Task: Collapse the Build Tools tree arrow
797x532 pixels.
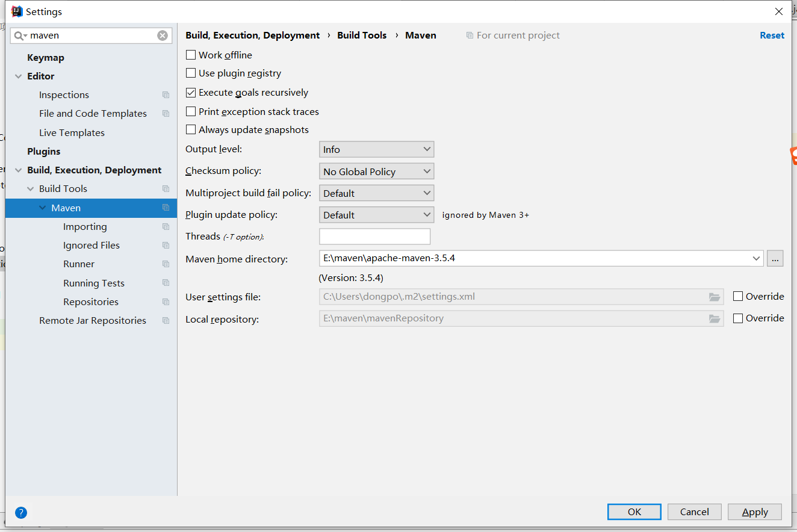Action: [x=31, y=189]
